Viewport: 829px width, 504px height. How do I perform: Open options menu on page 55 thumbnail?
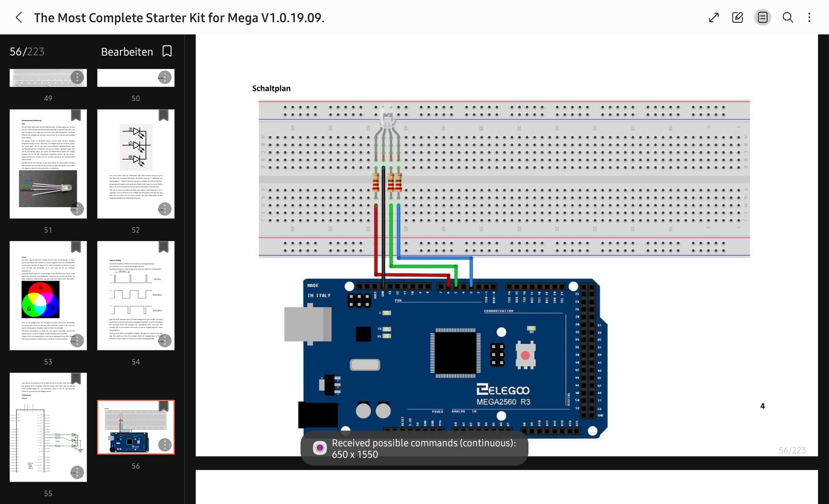click(77, 472)
